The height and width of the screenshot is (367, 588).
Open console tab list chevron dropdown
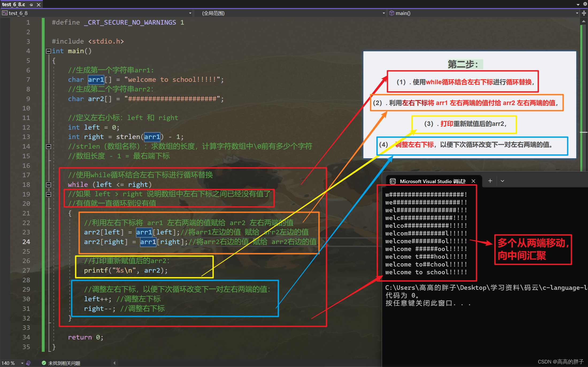[x=502, y=181]
